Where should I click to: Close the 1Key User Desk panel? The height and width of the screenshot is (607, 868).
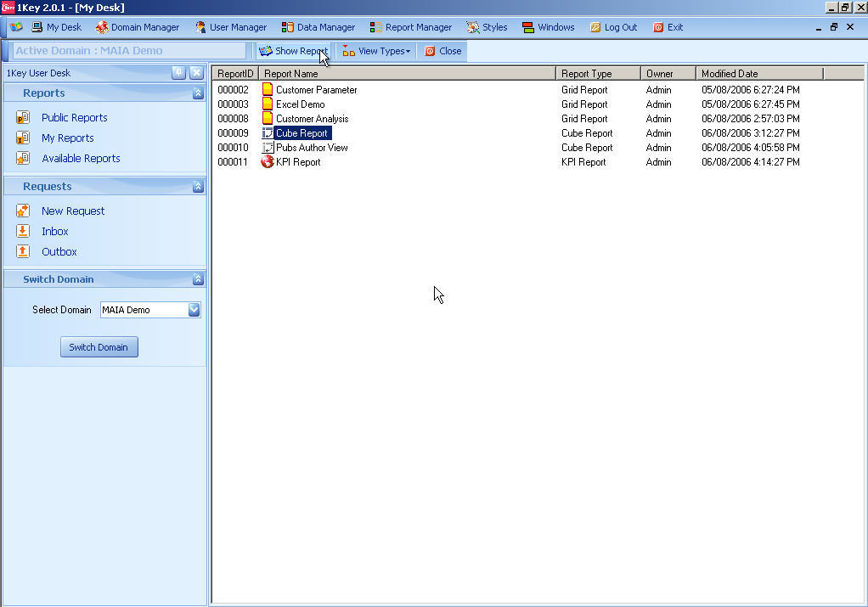(x=196, y=72)
